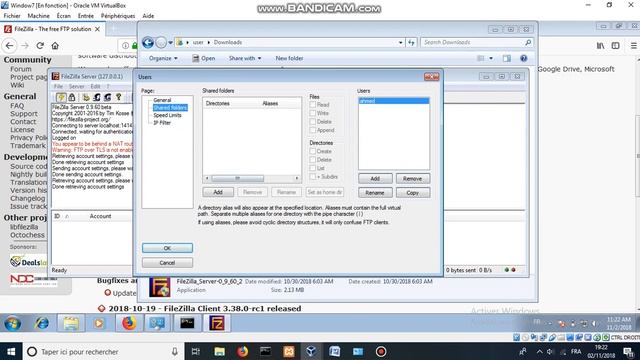The image size is (640, 360).
Task: Open the Organize dropdown in explorer
Action: coord(163,58)
